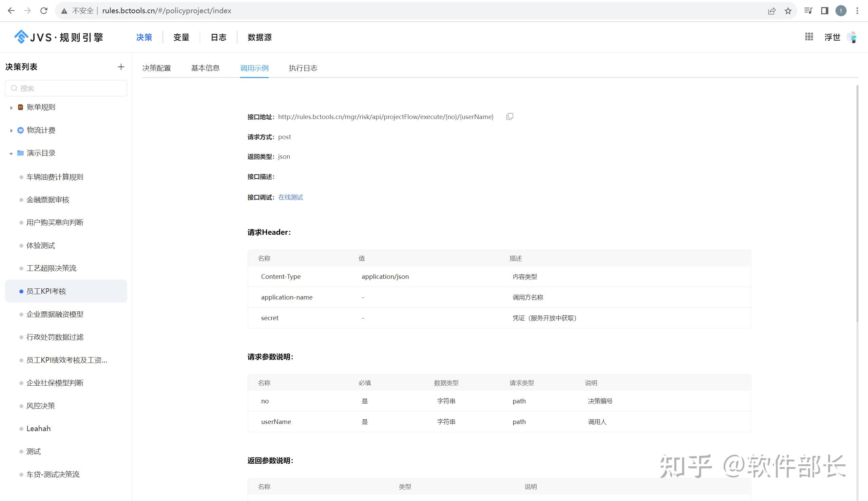Click the share icon in the address bar
The image size is (868, 501).
coord(772,10)
